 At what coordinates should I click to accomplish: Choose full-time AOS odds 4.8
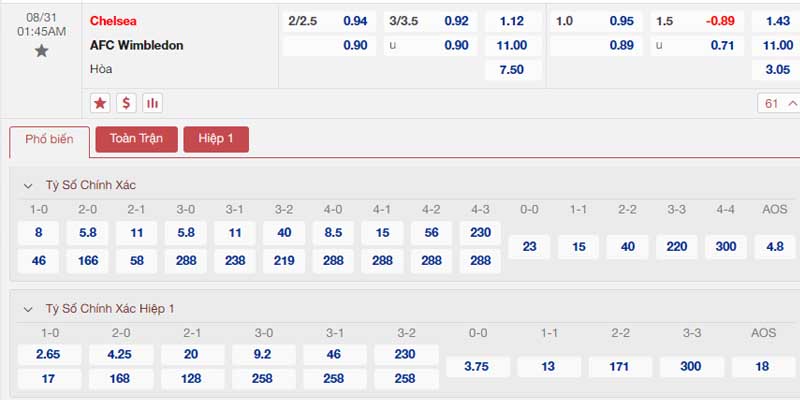pos(774,247)
